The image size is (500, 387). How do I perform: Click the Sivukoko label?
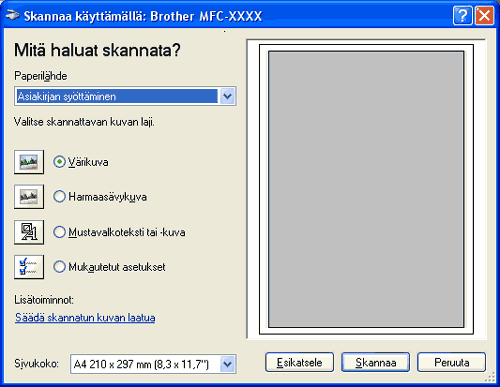click(x=37, y=363)
